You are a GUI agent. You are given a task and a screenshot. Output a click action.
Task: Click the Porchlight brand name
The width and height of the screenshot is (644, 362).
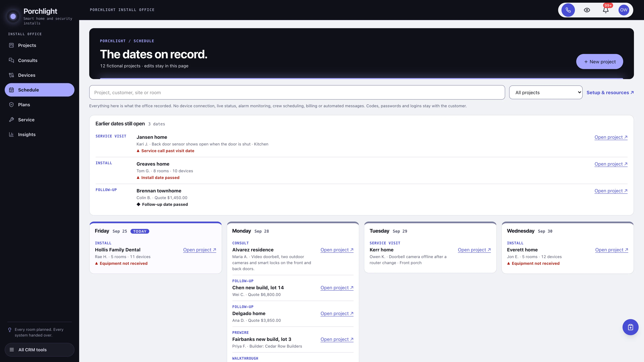pyautogui.click(x=40, y=11)
